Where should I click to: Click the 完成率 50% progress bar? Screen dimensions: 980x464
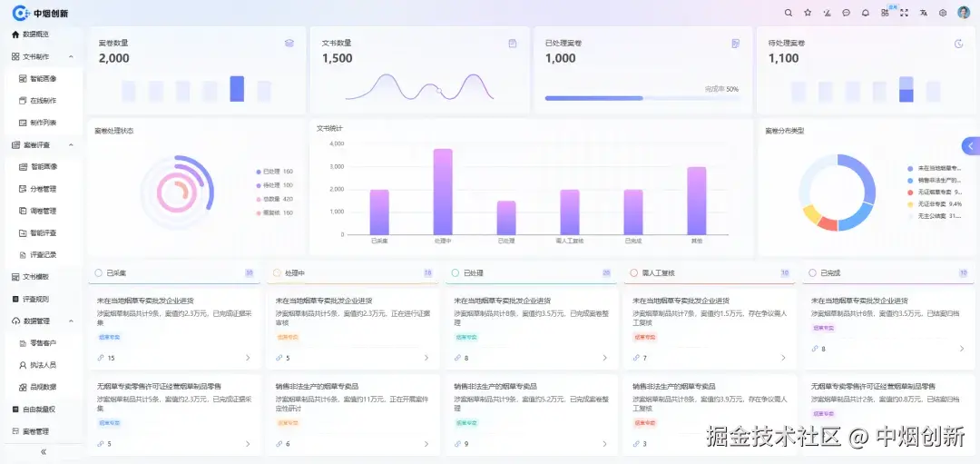pyautogui.click(x=642, y=98)
